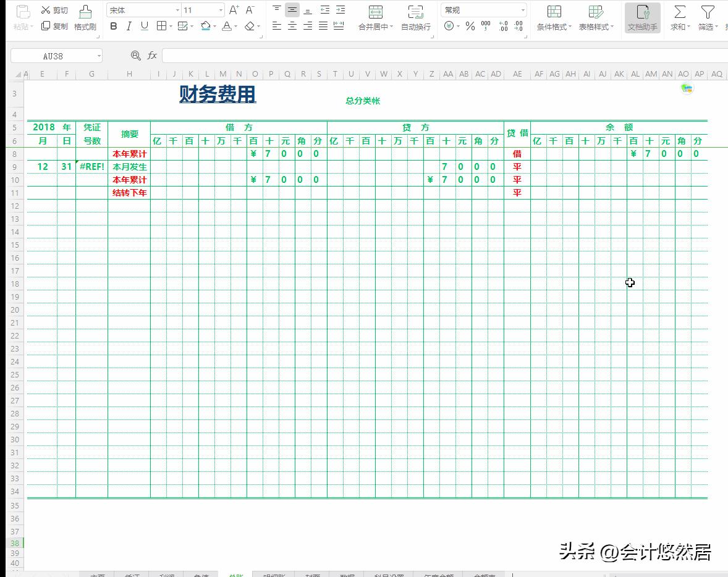Click the Document Assistant (文档助手) icon
Viewport: 728px width, 577px height.
click(641, 17)
